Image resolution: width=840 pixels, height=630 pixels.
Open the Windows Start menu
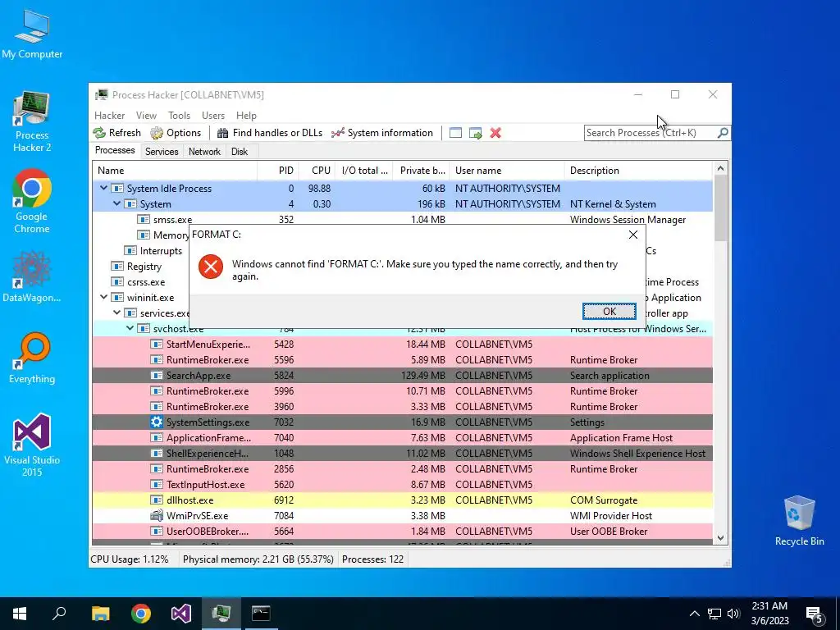(x=20, y=614)
